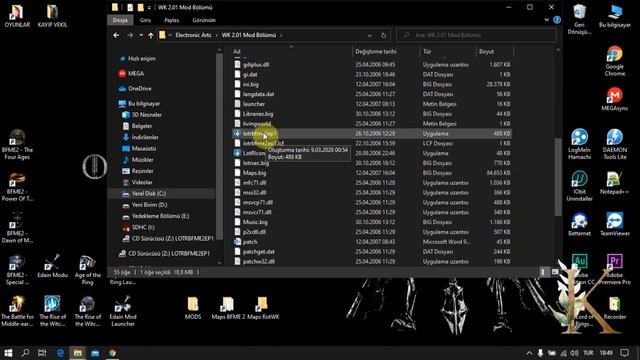Open 3D Nesneler in navigation pane
This screenshot has width=640, height=360.
(147, 115)
